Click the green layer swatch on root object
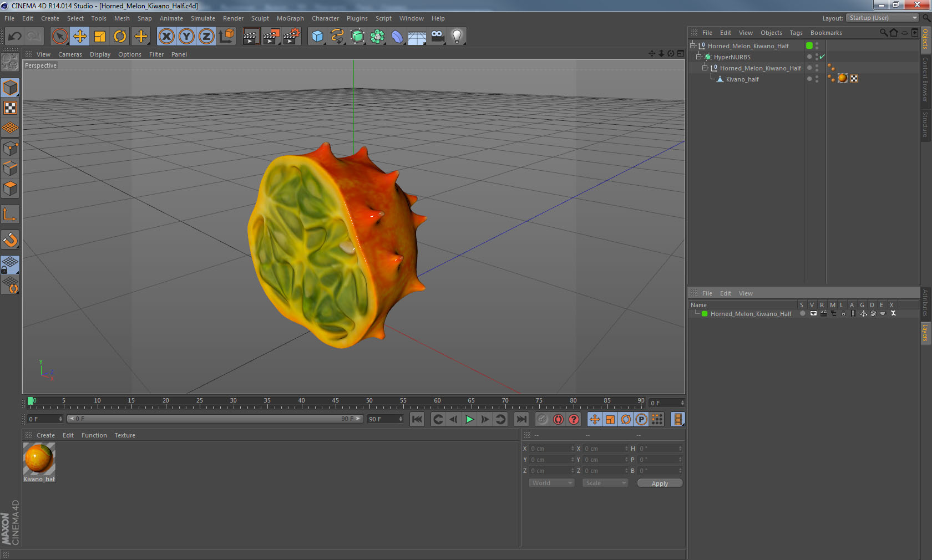This screenshot has width=932, height=560. pyautogui.click(x=809, y=45)
